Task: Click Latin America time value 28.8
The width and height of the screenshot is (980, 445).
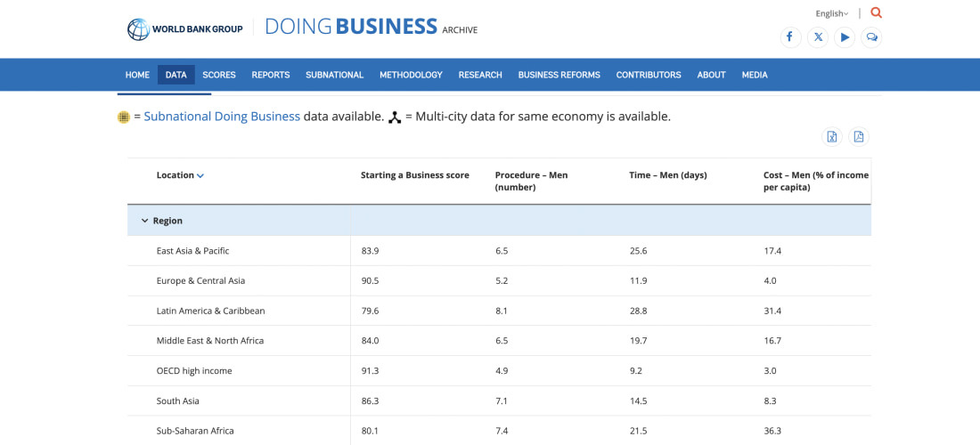Action: pyautogui.click(x=638, y=311)
